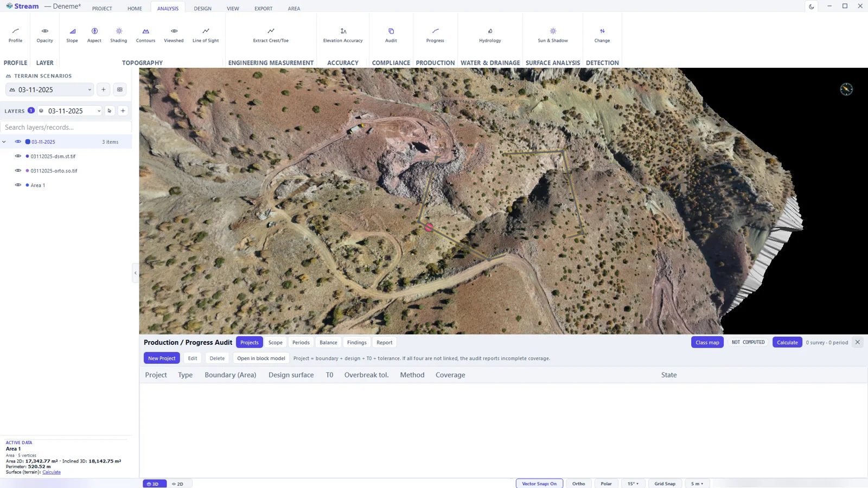The image size is (868, 488).
Task: Open the Layers date dropdown
Action: click(x=69, y=111)
